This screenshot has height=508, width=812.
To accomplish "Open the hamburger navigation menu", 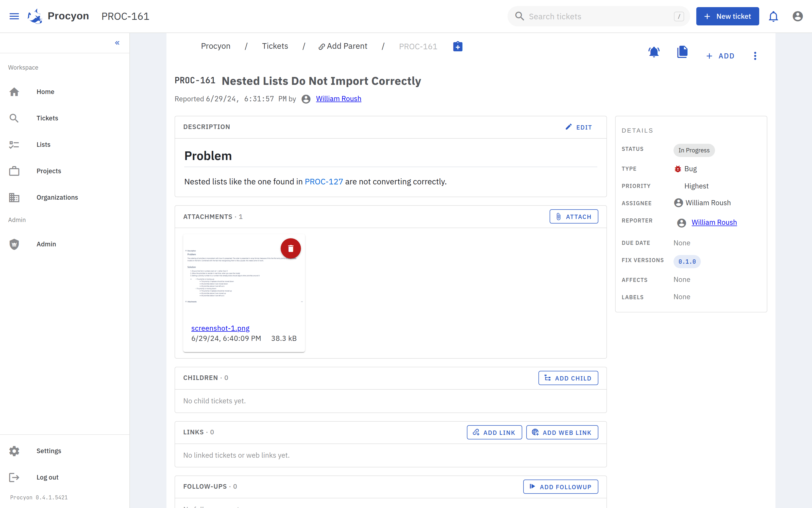I will [x=14, y=16].
